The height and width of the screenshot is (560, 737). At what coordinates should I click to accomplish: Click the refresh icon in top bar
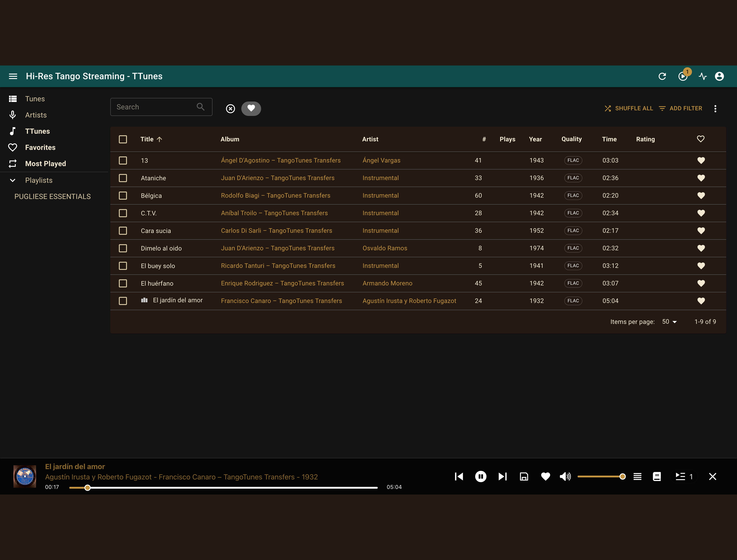click(x=662, y=76)
